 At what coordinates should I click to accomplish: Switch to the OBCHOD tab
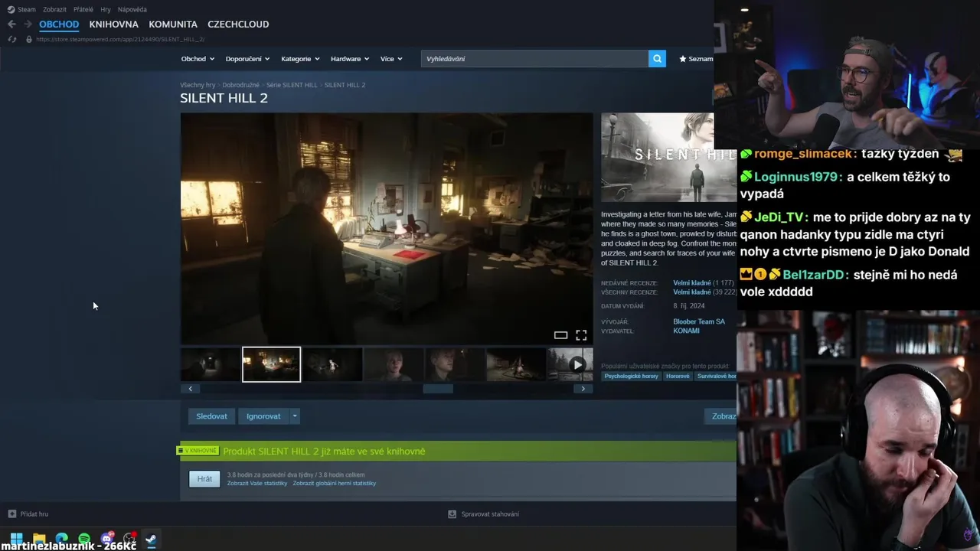click(x=59, y=24)
